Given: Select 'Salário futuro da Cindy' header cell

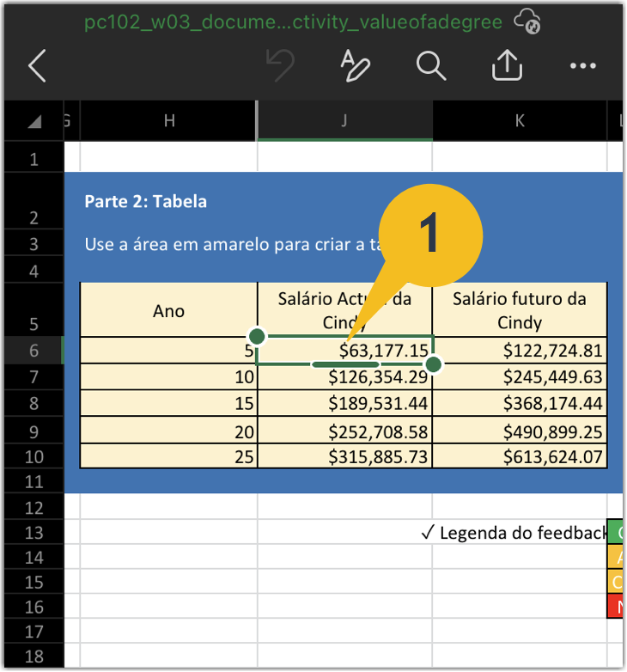Looking at the screenshot, I should click(x=520, y=310).
